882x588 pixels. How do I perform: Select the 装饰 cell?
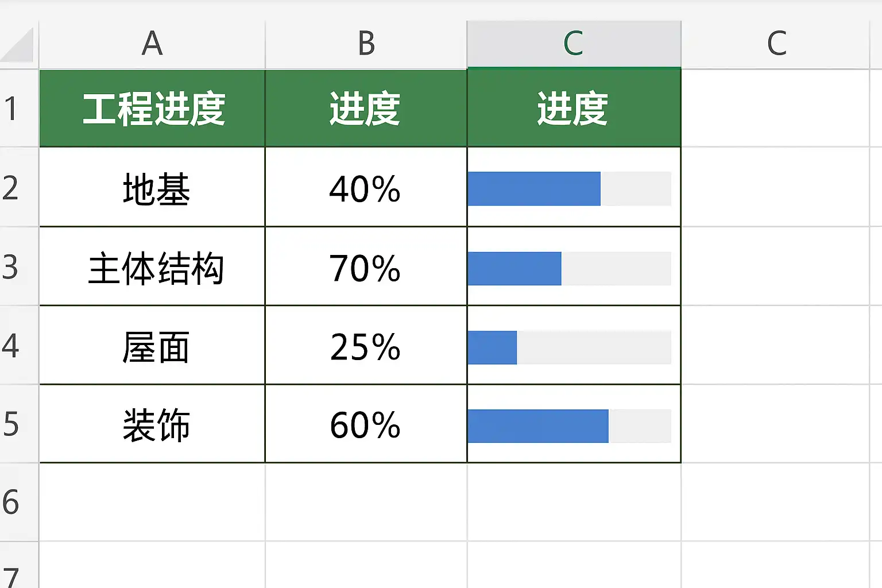(153, 425)
